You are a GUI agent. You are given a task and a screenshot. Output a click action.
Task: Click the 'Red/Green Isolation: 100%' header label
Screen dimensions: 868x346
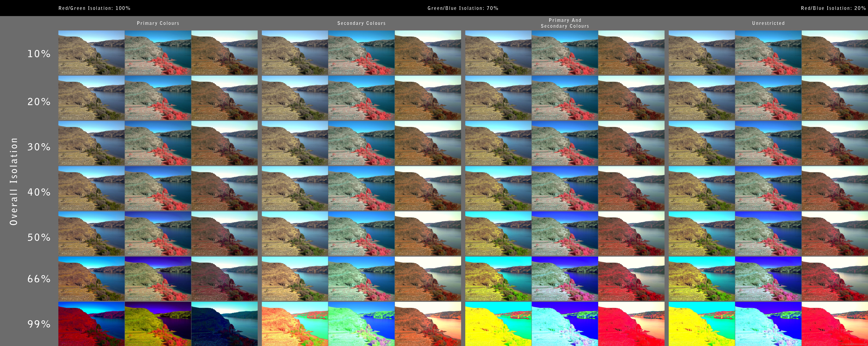94,8
